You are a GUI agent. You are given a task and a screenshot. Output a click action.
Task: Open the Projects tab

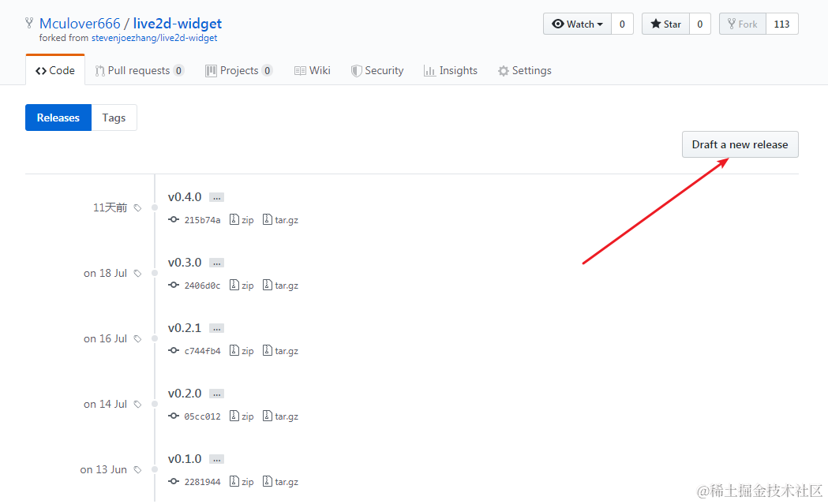click(238, 71)
